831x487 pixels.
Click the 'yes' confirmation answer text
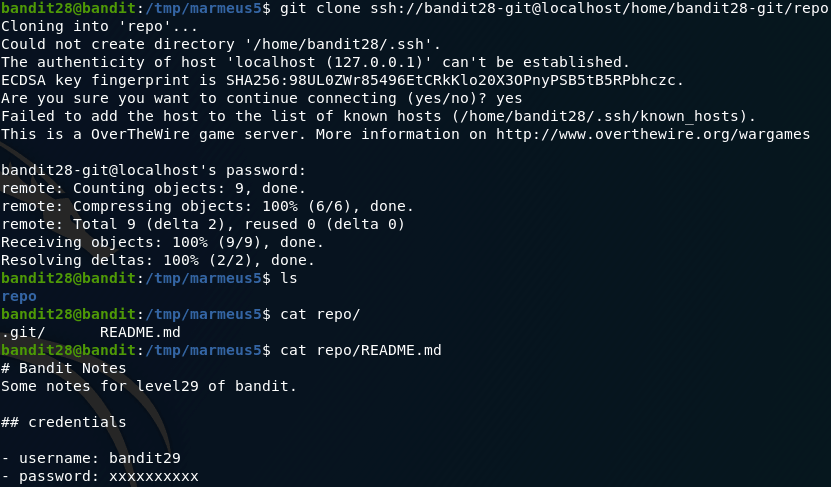tap(509, 99)
